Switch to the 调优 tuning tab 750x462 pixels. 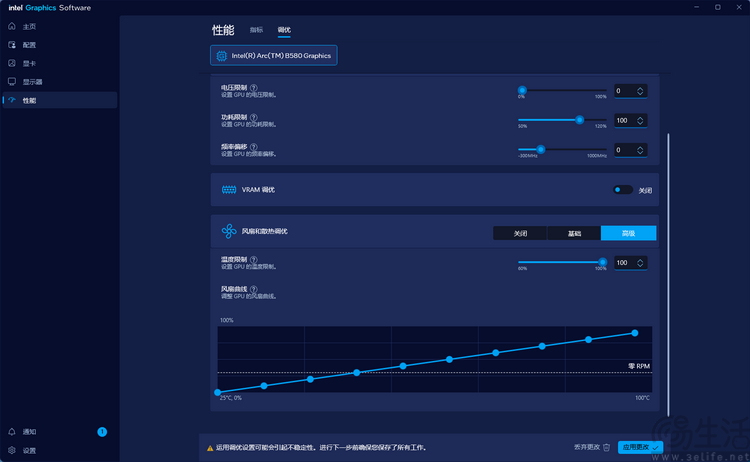click(x=284, y=30)
